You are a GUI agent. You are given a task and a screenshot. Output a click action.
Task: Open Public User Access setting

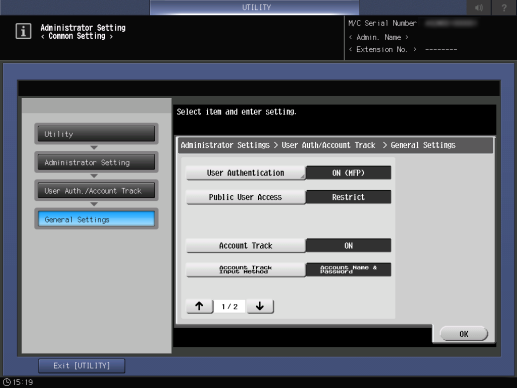pos(246,197)
